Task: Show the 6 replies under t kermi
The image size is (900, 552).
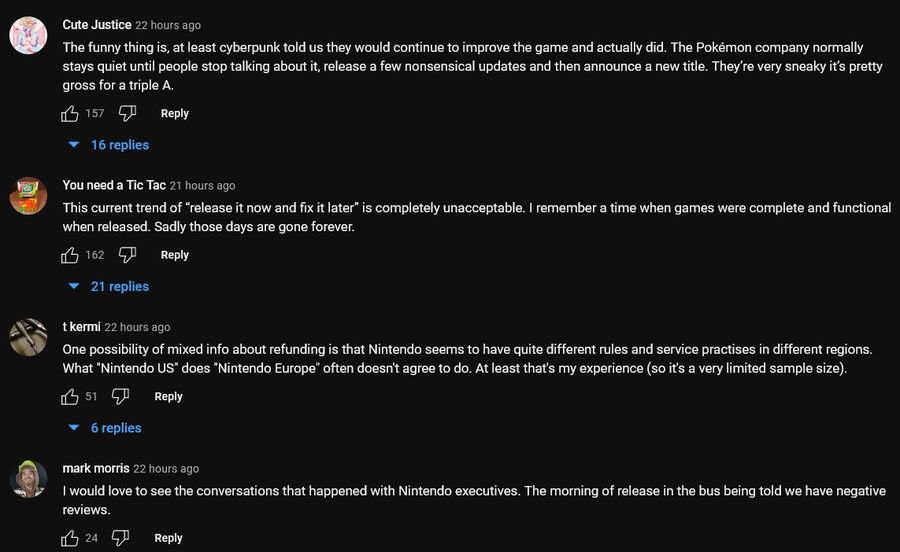Action: tap(104, 428)
